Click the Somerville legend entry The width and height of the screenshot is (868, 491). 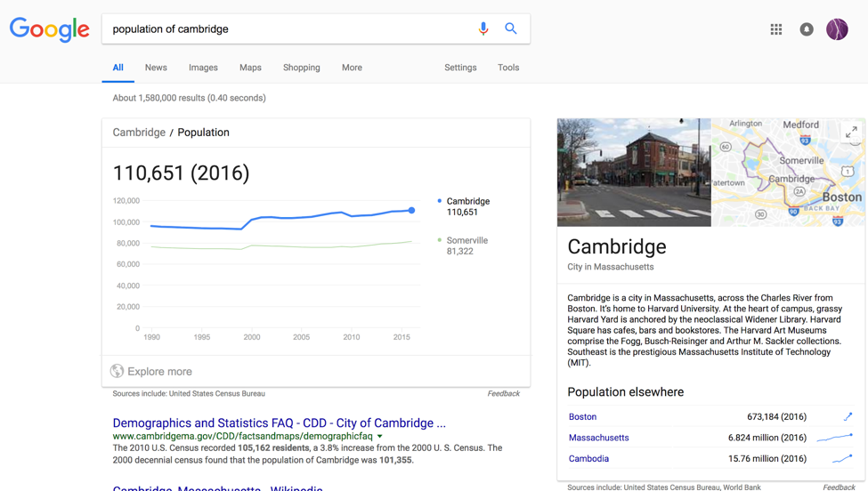[x=463, y=245]
